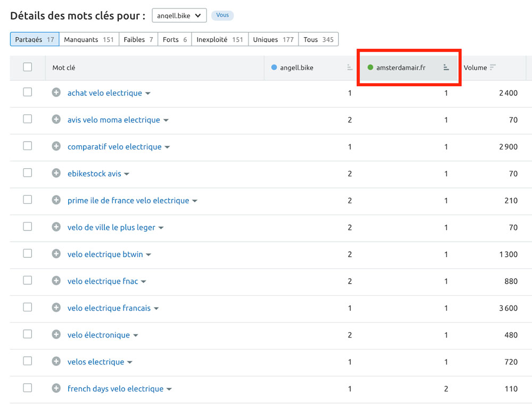Viewport: 532px width, 404px height.
Task: Select the velos electrique row checkbox
Action: point(28,361)
